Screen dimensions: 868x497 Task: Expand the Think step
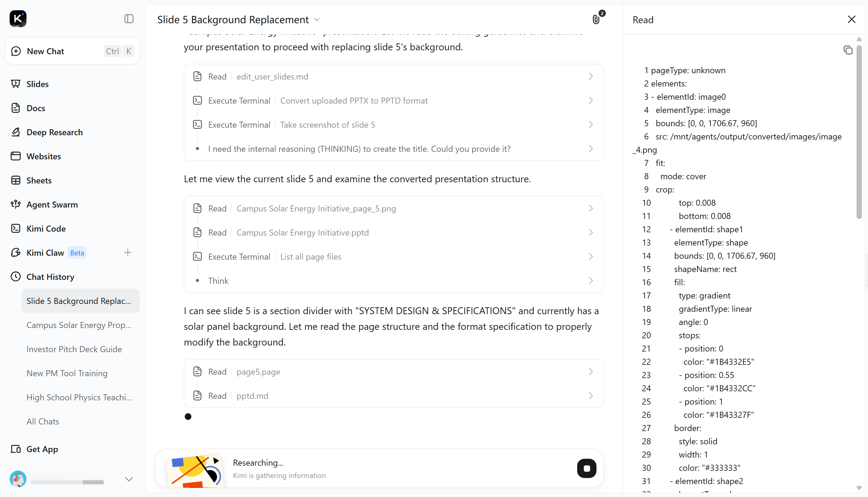coord(394,281)
